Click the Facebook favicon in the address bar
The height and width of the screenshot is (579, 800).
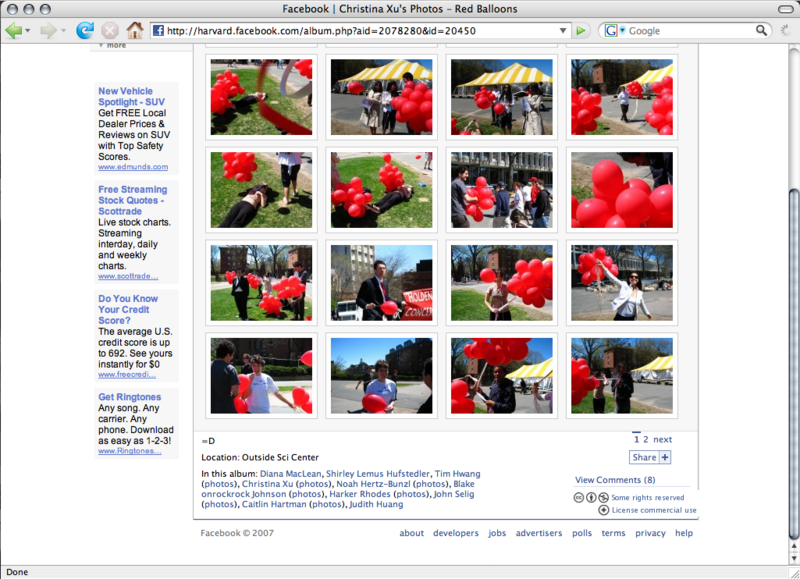click(x=159, y=31)
